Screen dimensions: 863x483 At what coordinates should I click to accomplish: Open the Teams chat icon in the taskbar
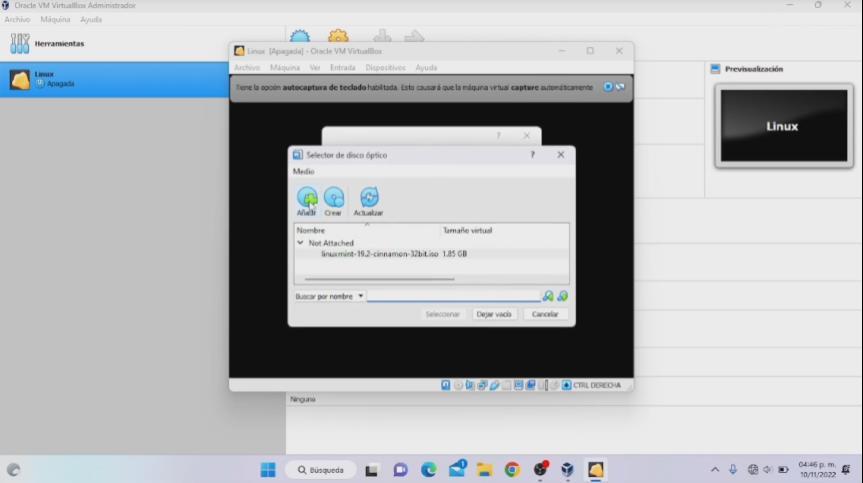(400, 470)
